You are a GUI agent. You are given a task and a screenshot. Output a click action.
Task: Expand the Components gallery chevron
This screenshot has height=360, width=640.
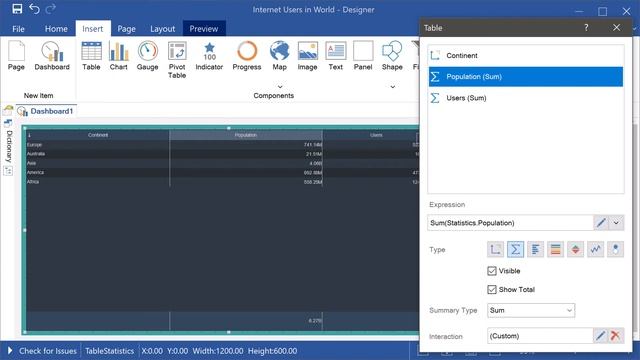(x=280, y=87)
